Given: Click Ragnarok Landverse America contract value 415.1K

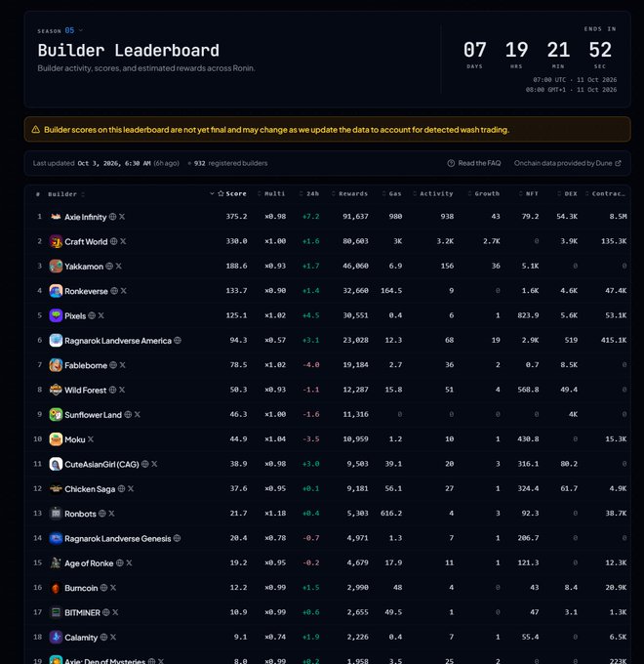Looking at the screenshot, I should click(x=614, y=340).
